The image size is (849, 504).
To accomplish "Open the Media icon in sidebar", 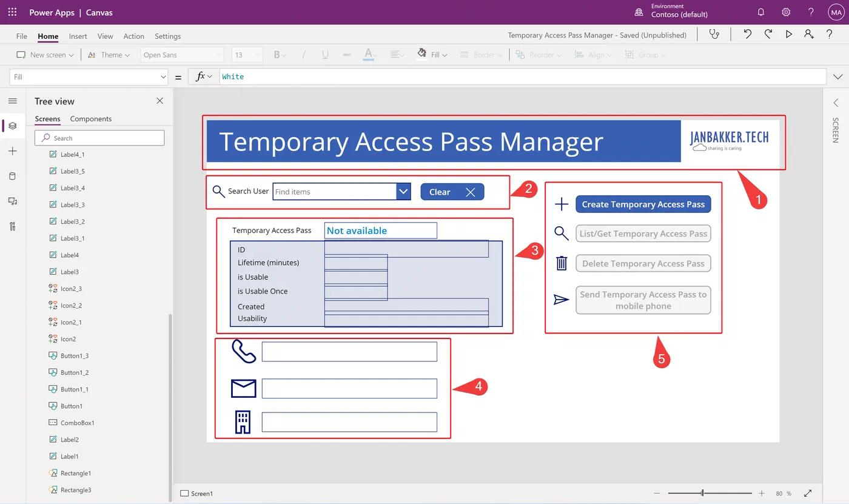I will [x=13, y=201].
